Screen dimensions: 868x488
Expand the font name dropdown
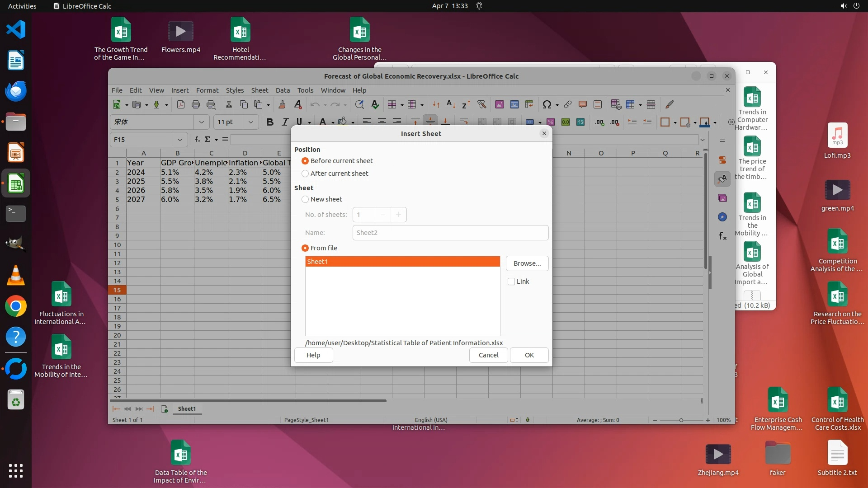pyautogui.click(x=202, y=122)
